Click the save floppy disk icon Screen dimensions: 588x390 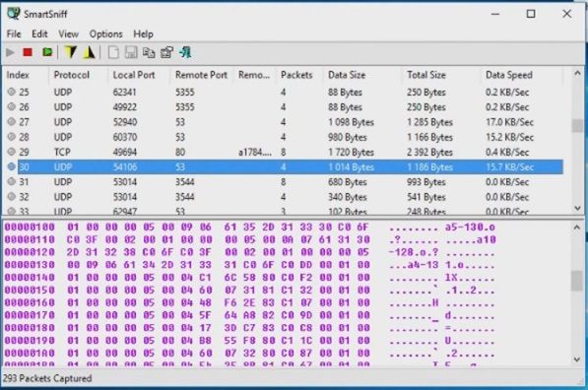click(131, 52)
